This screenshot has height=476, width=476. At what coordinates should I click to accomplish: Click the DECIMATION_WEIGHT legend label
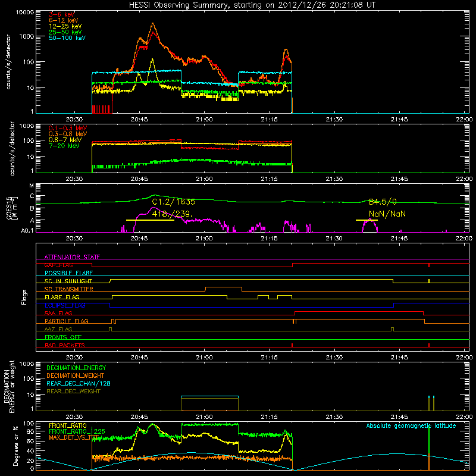[76, 375]
